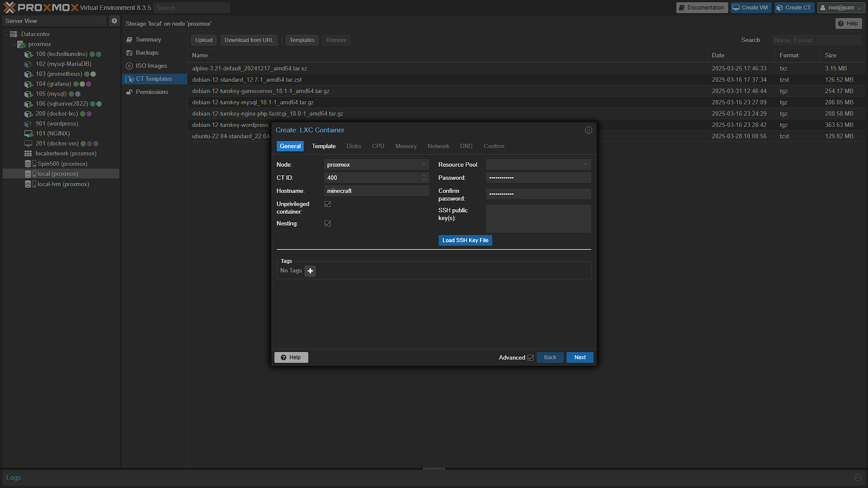Open the Node dropdown

(424, 165)
